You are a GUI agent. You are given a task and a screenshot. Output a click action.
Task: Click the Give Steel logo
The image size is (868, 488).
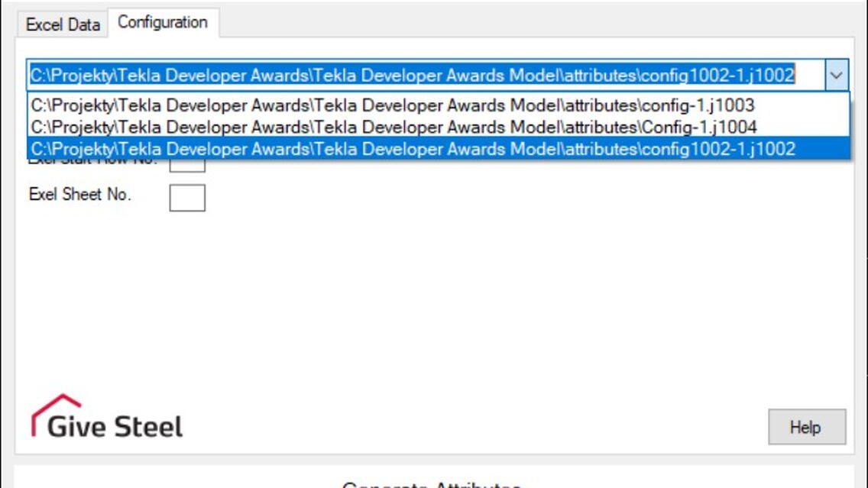[x=107, y=417]
